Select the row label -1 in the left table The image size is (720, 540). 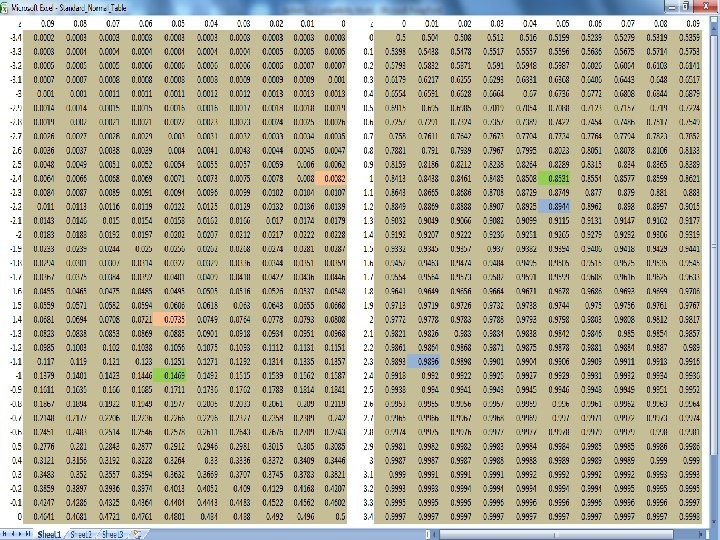click(18, 376)
